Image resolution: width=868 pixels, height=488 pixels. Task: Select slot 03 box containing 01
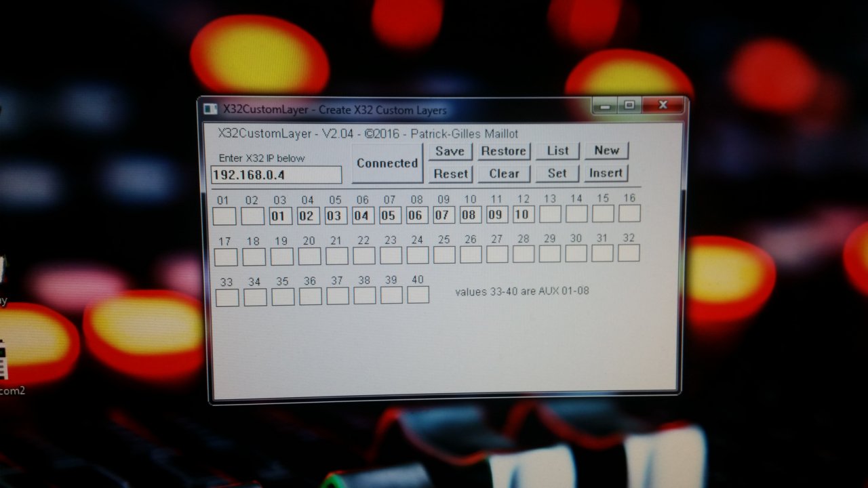tap(280, 216)
